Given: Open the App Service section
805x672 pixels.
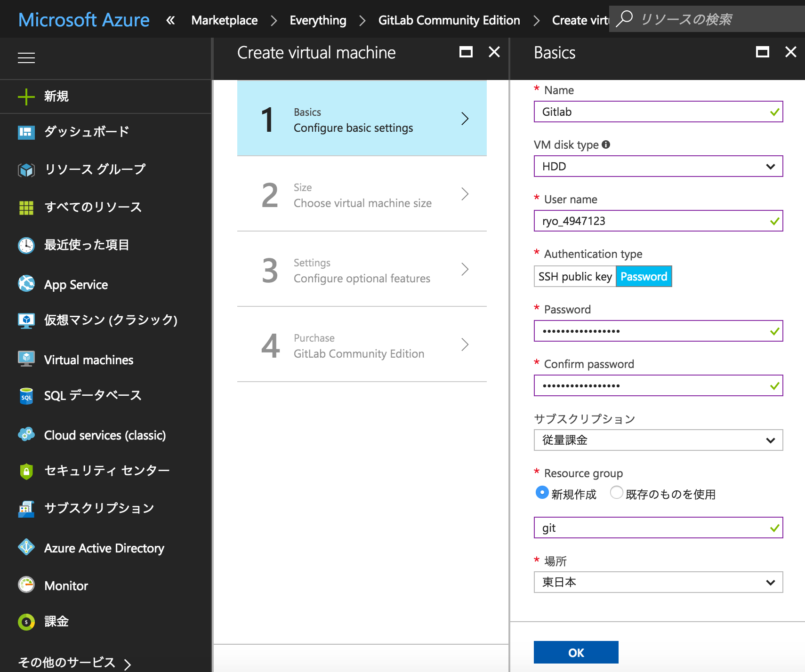Looking at the screenshot, I should [75, 284].
